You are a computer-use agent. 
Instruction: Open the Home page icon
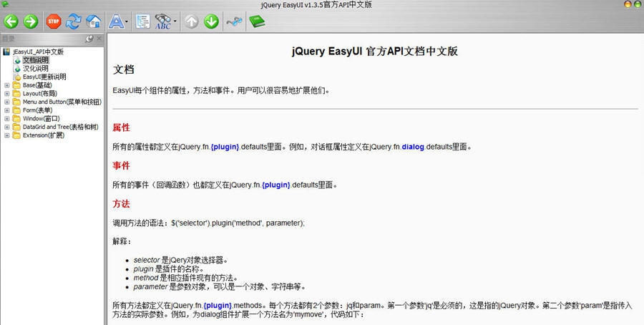coord(94,21)
